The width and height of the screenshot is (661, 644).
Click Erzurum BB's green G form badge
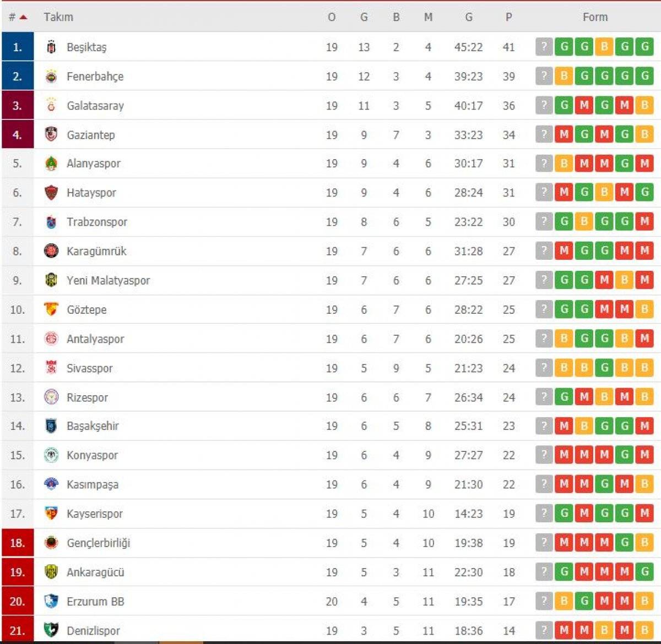[x=584, y=601]
